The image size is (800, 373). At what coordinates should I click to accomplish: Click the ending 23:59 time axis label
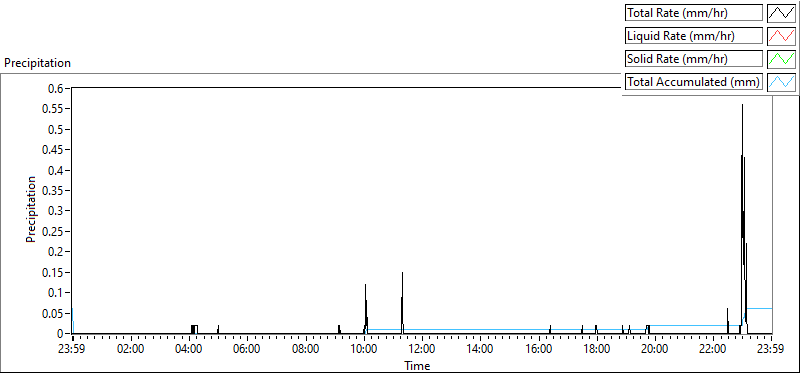(x=771, y=350)
